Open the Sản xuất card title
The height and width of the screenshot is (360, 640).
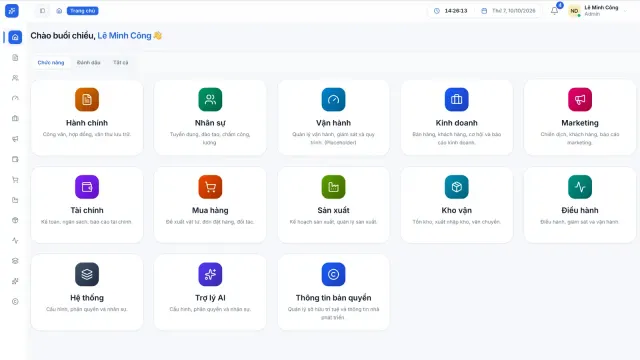[333, 210]
